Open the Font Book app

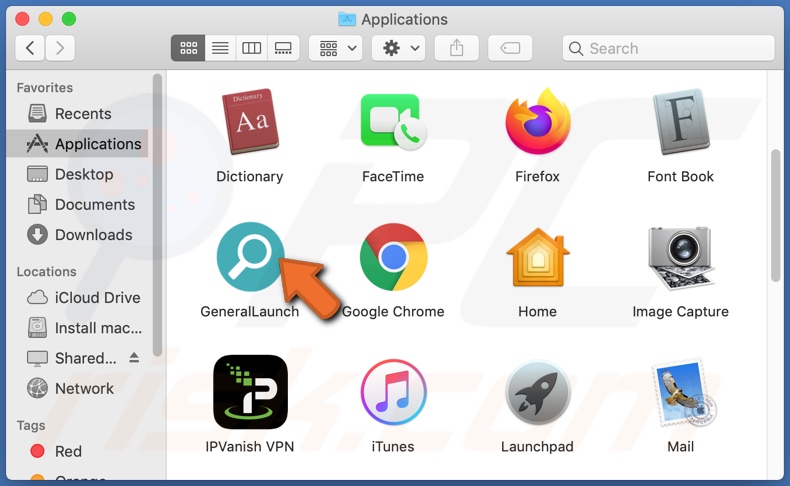tap(680, 123)
